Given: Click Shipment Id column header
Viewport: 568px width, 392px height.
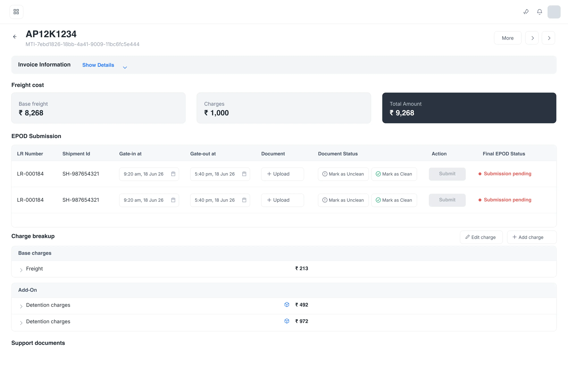Looking at the screenshot, I should pyautogui.click(x=76, y=154).
